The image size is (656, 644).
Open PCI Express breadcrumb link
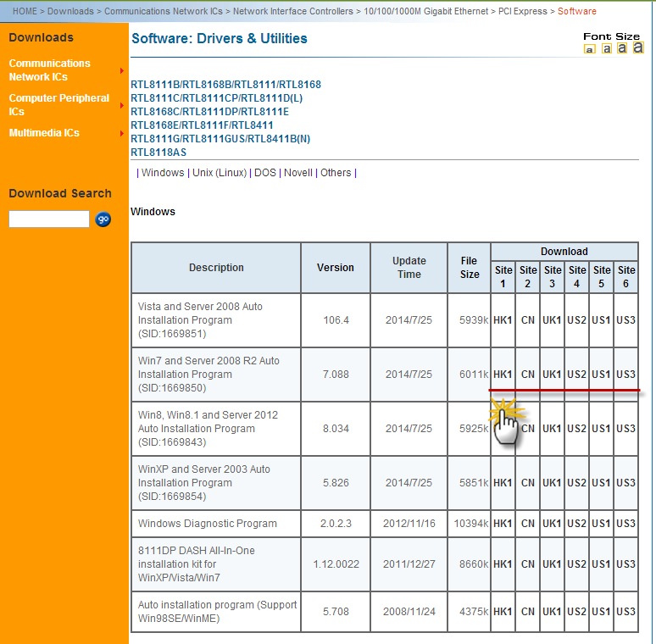coord(523,11)
